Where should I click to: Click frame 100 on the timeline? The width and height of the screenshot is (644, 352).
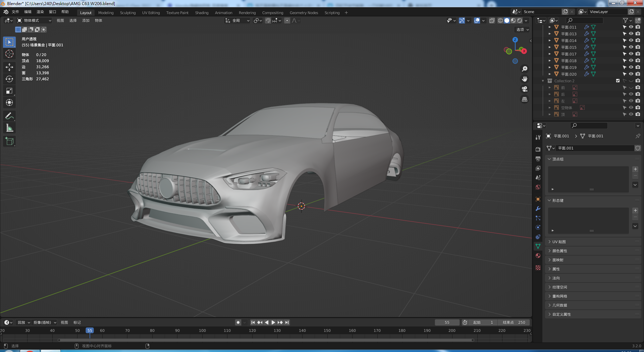tap(202, 331)
